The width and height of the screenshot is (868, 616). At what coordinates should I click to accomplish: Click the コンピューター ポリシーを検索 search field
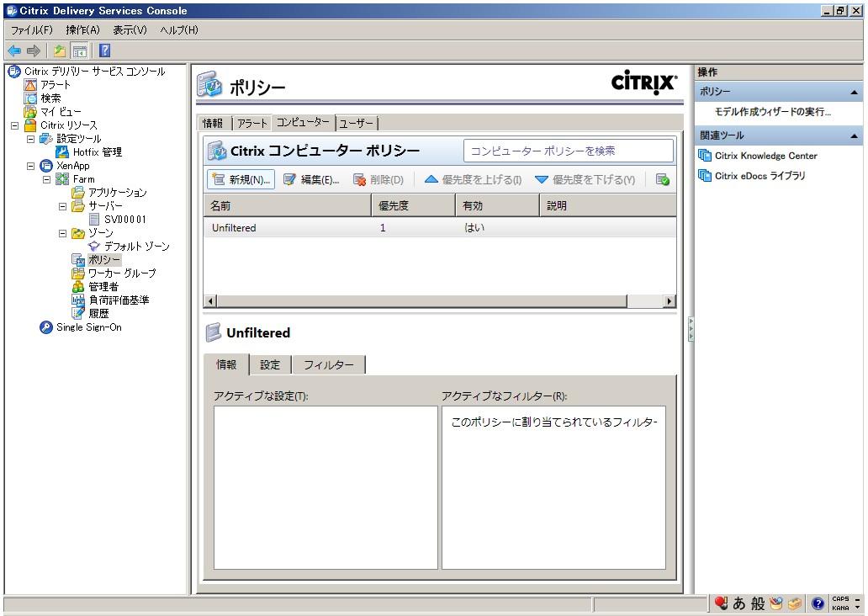coord(568,151)
